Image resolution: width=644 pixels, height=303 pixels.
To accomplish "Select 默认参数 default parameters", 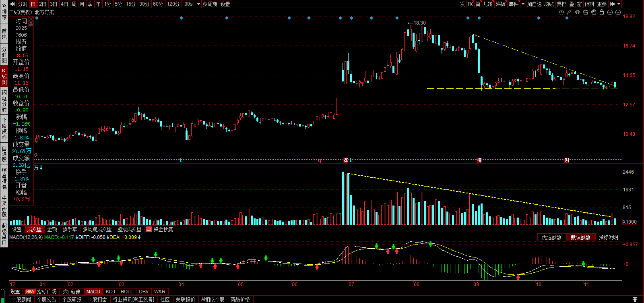I will tap(580, 237).
